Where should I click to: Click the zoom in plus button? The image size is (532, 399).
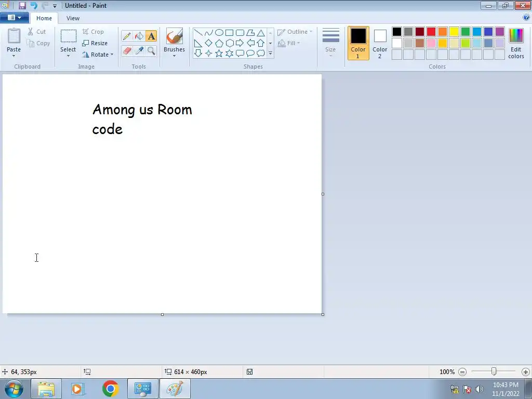coord(526,372)
